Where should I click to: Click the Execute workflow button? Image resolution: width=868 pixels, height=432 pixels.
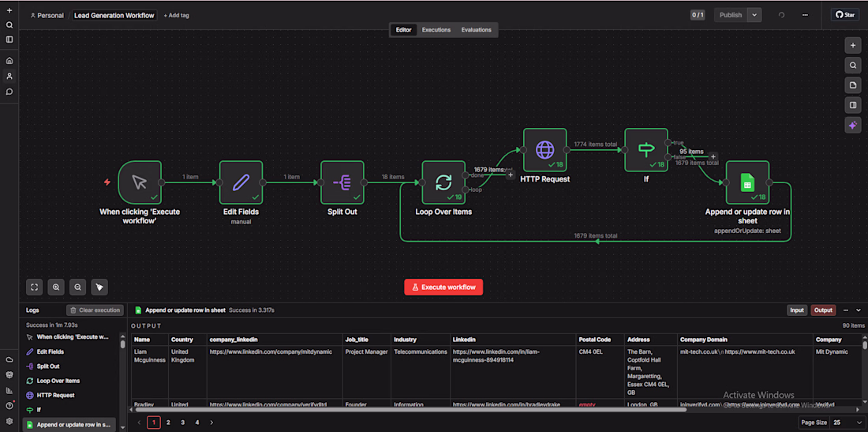pos(443,287)
